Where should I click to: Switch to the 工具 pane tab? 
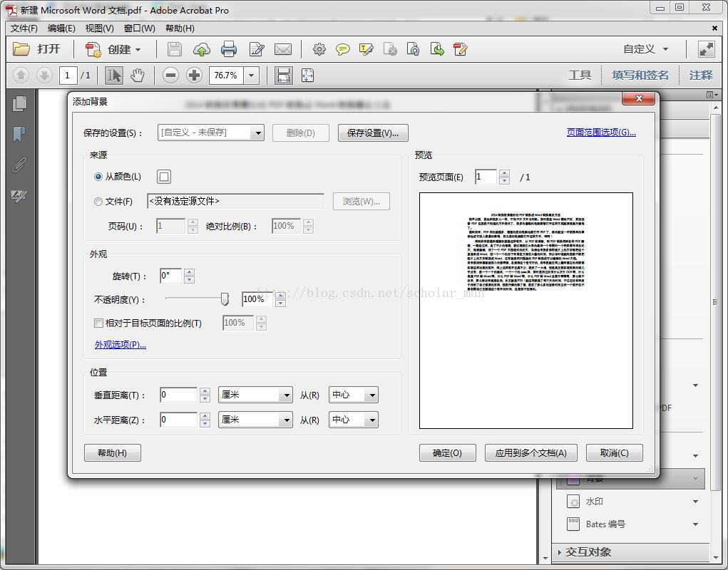click(x=580, y=75)
